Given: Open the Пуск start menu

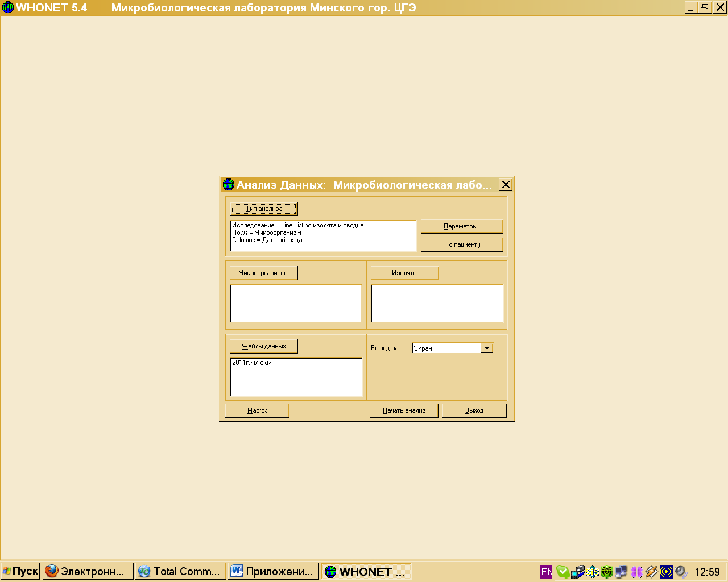Looking at the screenshot, I should click(x=20, y=571).
